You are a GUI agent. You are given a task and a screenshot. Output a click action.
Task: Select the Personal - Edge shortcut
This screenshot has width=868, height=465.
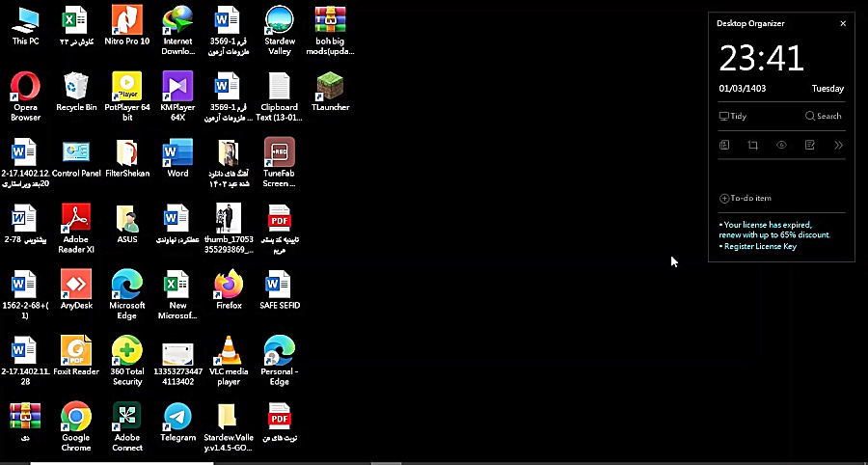[280, 361]
